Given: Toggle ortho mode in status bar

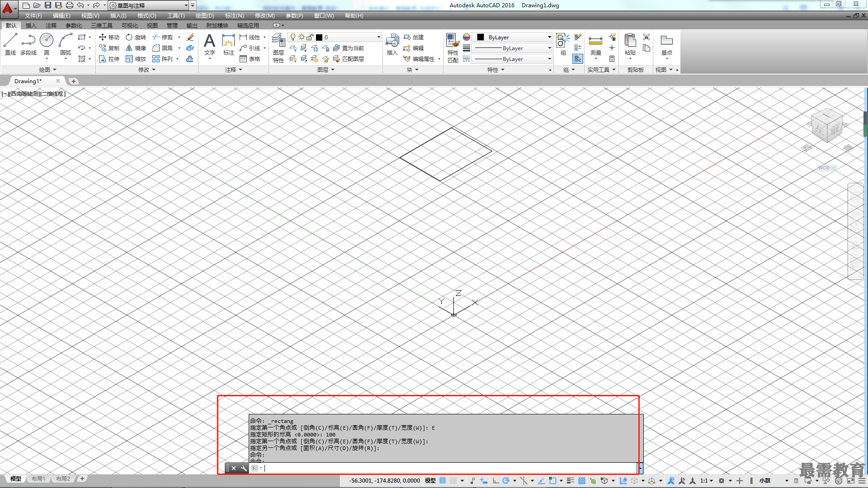Looking at the screenshot, I should click(495, 480).
